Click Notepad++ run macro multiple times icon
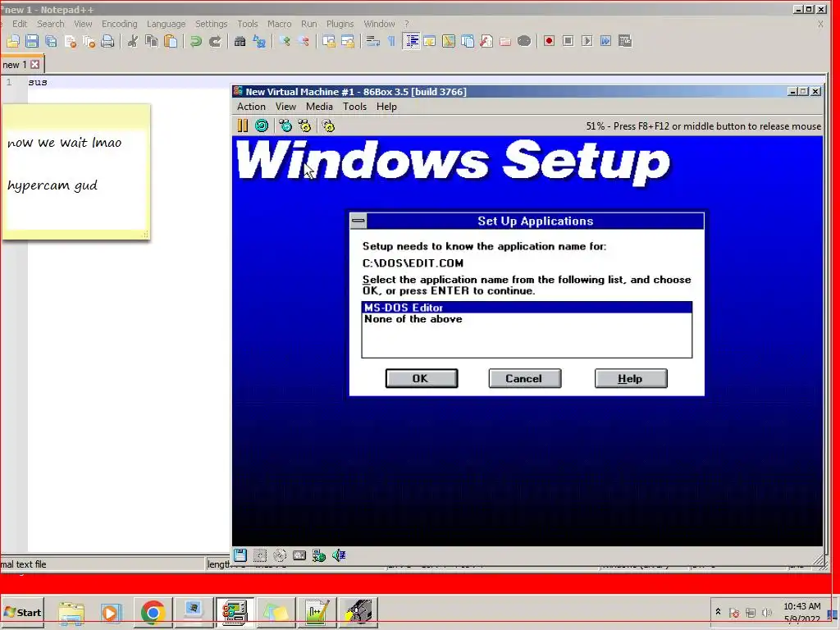The image size is (840, 630). [x=606, y=41]
